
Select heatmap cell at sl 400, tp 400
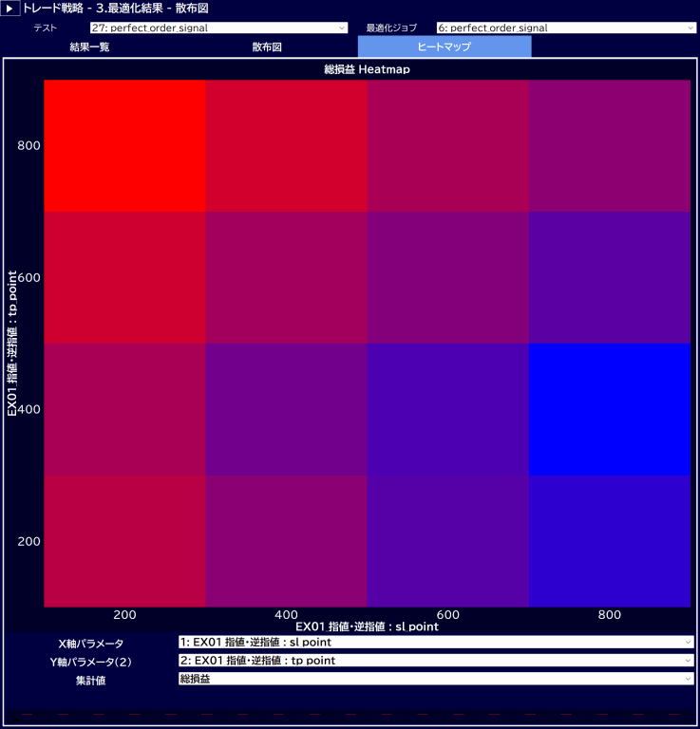pyautogui.click(x=287, y=409)
